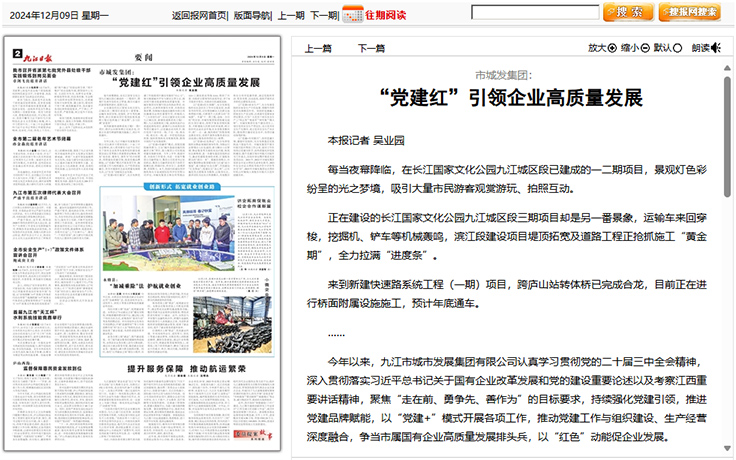Open 下一篇 next article link

(x=372, y=48)
